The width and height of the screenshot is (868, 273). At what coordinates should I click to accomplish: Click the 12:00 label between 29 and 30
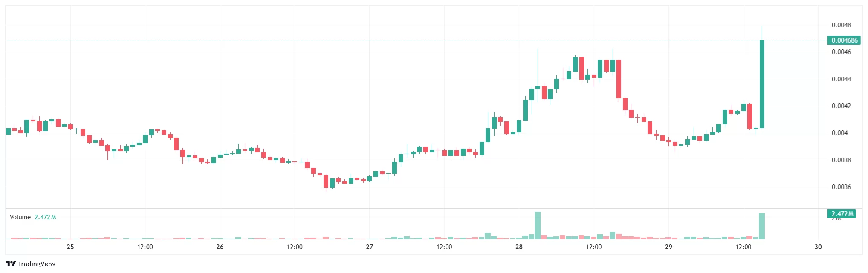744,247
